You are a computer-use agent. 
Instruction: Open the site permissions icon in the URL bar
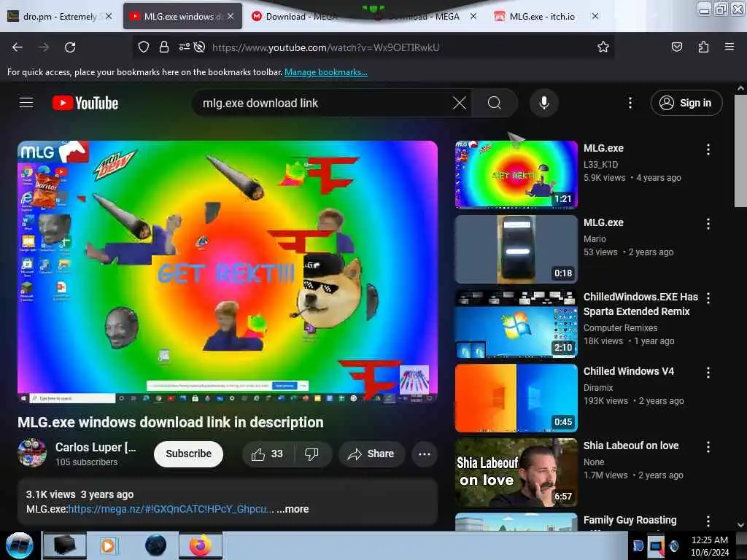[x=185, y=47]
